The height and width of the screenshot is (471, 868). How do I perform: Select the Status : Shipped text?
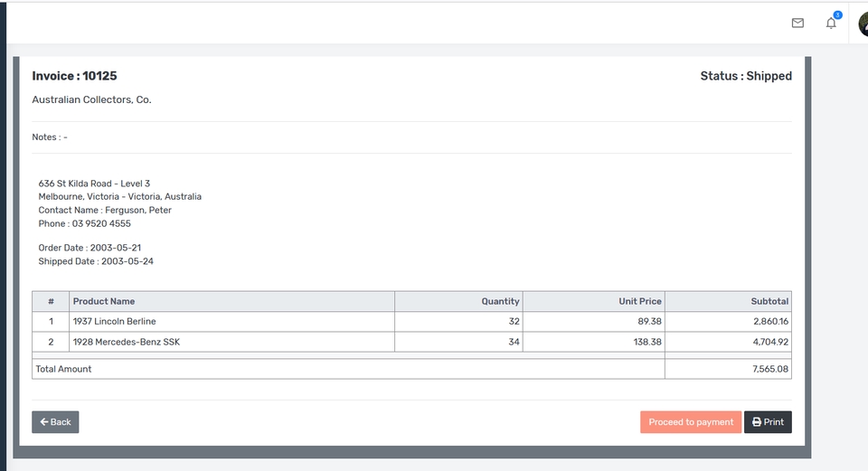coord(746,76)
